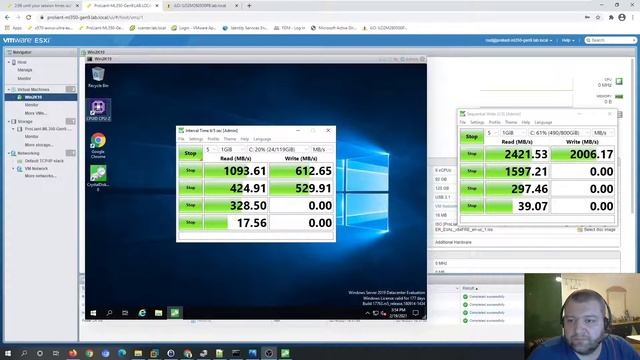640x360 pixels.
Task: Collapse the Storage tree node
Action: (9, 121)
